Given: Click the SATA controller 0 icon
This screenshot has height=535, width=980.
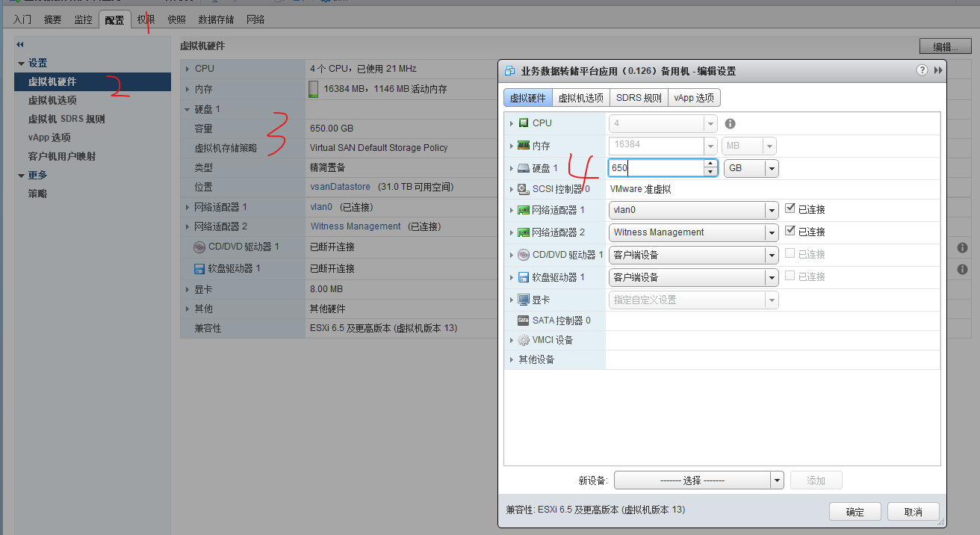Looking at the screenshot, I should pyautogui.click(x=524, y=321).
